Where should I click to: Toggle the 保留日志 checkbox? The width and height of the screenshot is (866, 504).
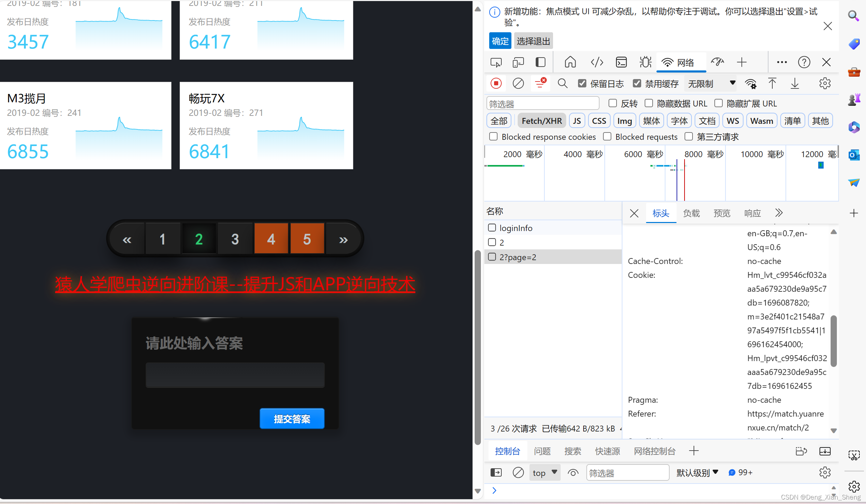click(x=580, y=84)
